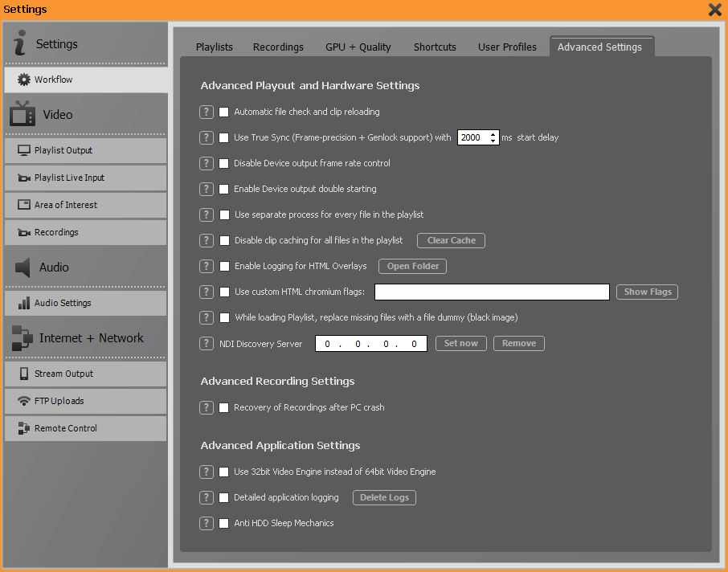This screenshot has height=572, width=728.
Task: Tick Use separate process for every file
Action: point(224,215)
